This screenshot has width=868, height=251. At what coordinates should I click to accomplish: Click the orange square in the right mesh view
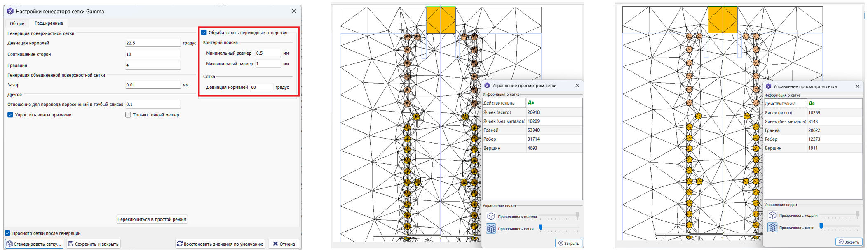[x=723, y=19]
